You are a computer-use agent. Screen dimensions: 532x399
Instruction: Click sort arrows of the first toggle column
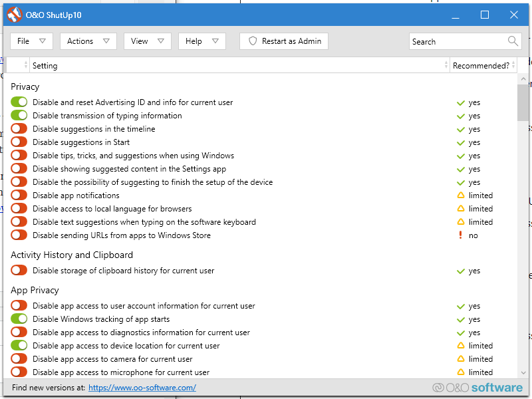26,65
